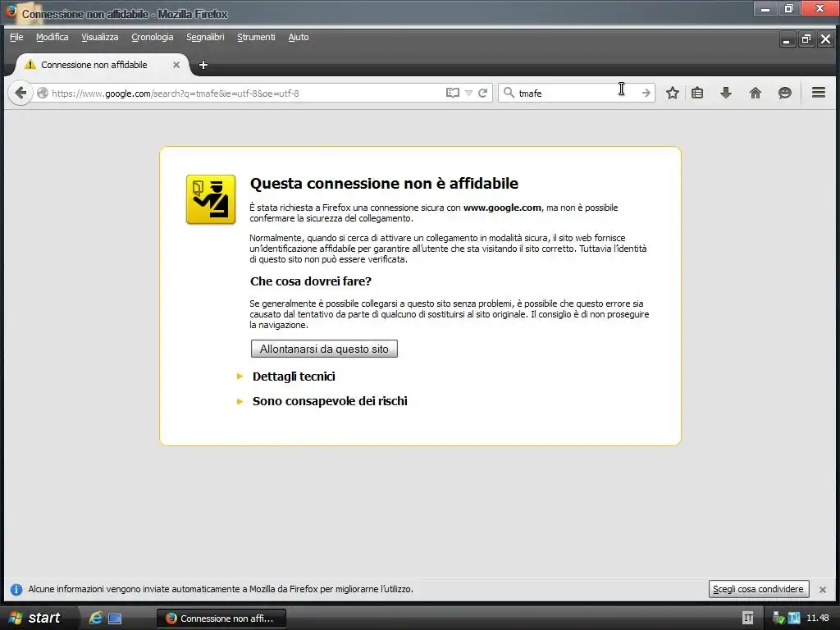Viewport: 840px width, 630px height.
Task: Minimize the inner Firefox window
Action: tap(787, 39)
